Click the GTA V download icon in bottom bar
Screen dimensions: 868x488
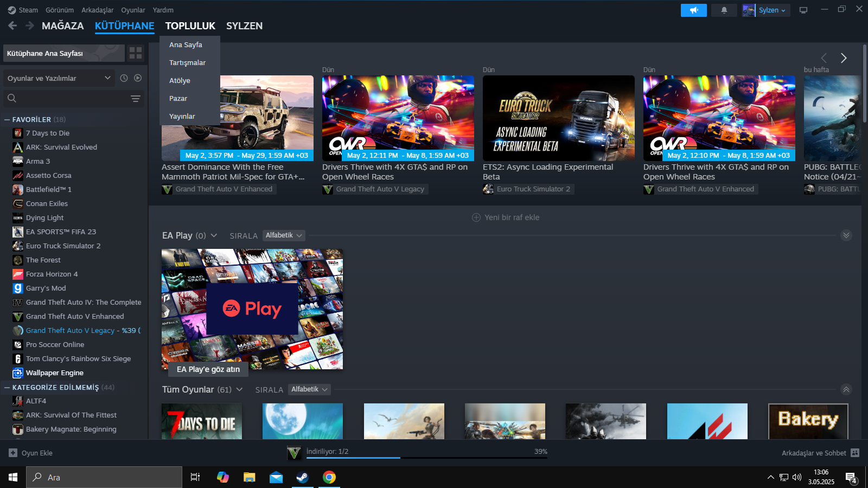click(294, 453)
